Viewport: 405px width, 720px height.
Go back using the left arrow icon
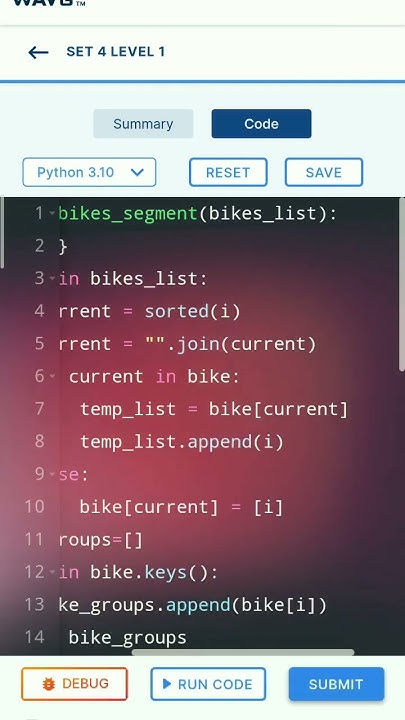click(x=38, y=52)
